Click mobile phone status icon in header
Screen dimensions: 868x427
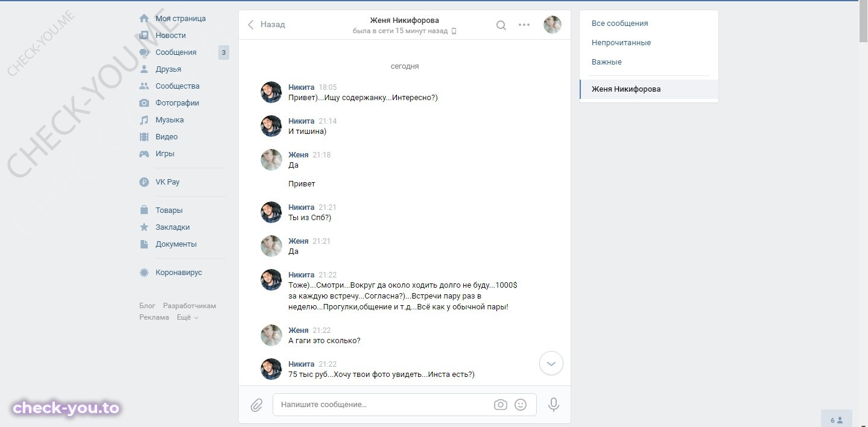(x=454, y=31)
